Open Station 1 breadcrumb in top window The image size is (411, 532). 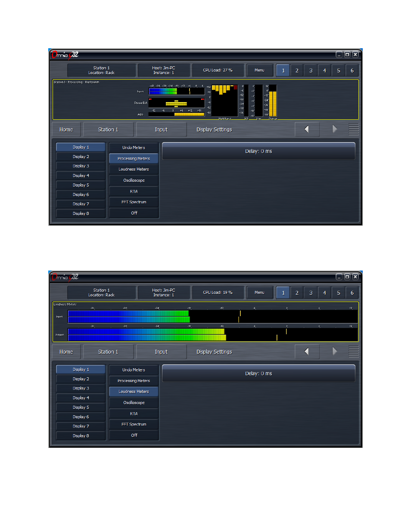pyautogui.click(x=108, y=130)
